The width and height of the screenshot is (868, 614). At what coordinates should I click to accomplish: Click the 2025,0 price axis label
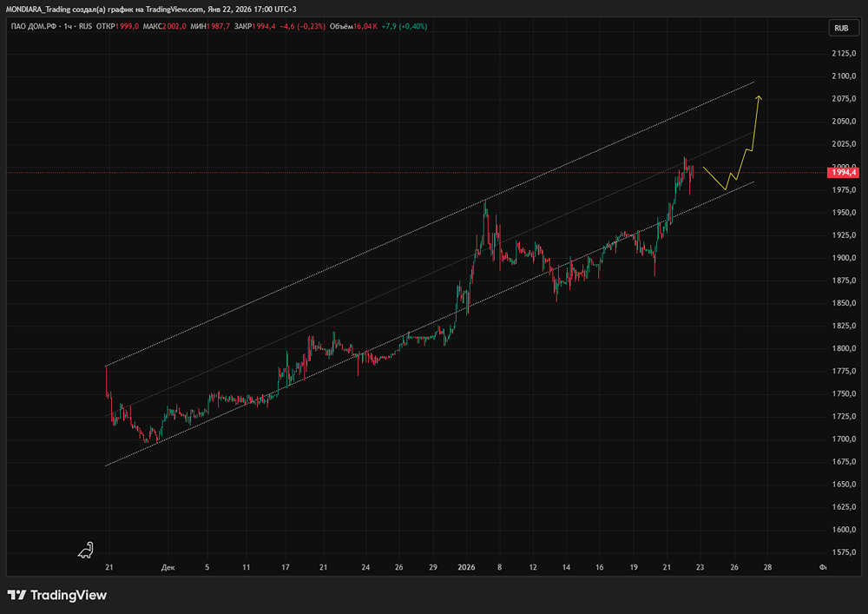pos(844,144)
